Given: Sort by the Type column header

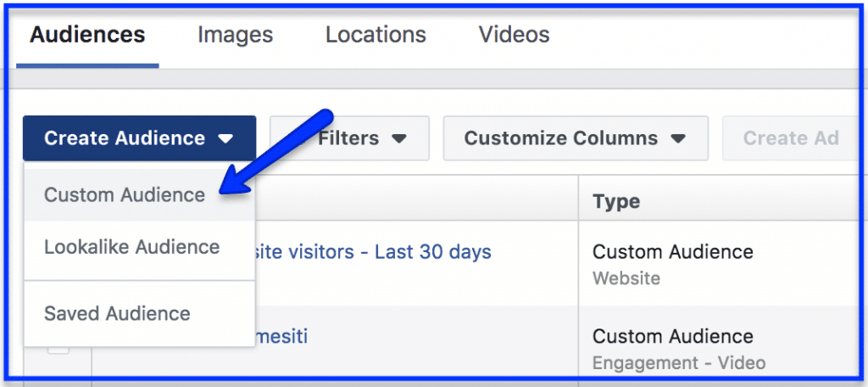Looking at the screenshot, I should click(616, 200).
